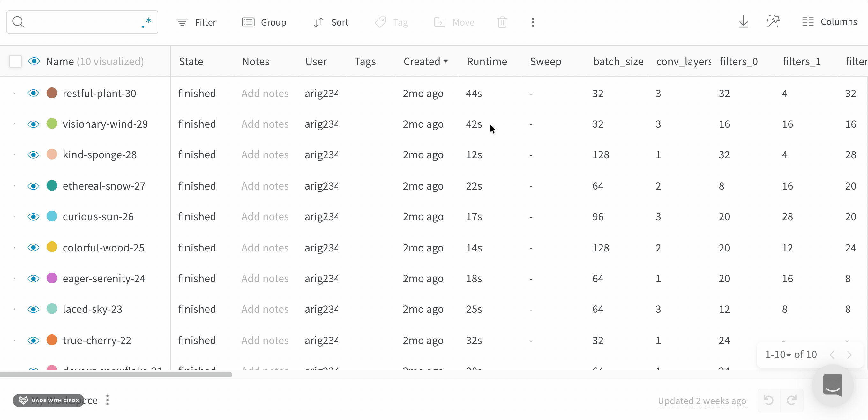Change color swatch of eager-serenity-24

(x=52, y=278)
